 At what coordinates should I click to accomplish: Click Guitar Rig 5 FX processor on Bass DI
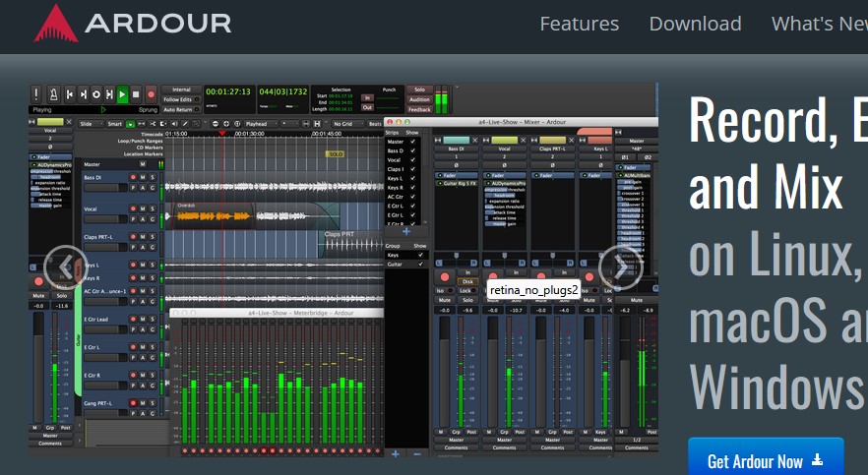459,183
